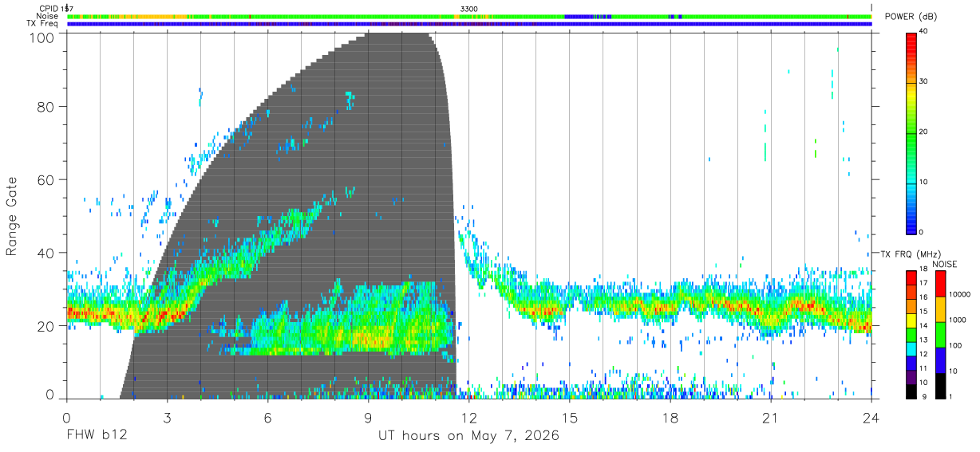
Task: Click the 30 label on power colorbar
Action: tap(924, 82)
